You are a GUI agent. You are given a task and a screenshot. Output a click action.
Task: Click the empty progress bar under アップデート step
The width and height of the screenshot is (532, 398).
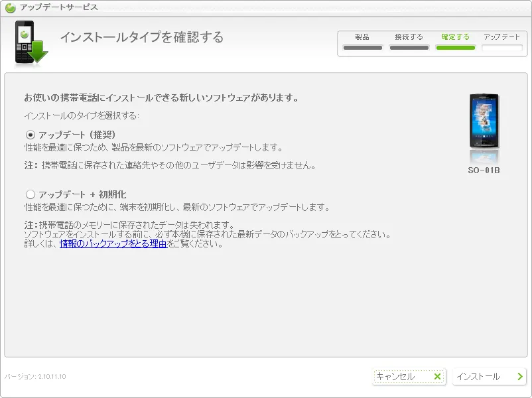point(501,48)
